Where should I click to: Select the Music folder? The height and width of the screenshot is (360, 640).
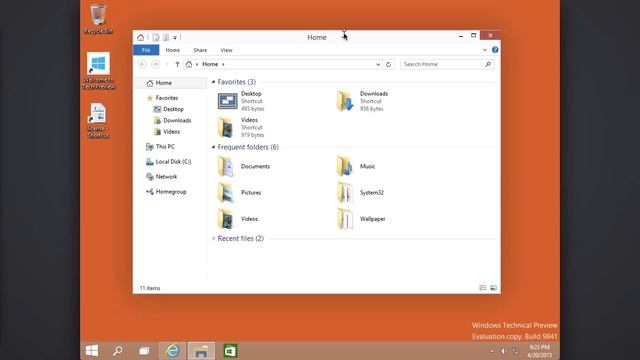pos(356,167)
